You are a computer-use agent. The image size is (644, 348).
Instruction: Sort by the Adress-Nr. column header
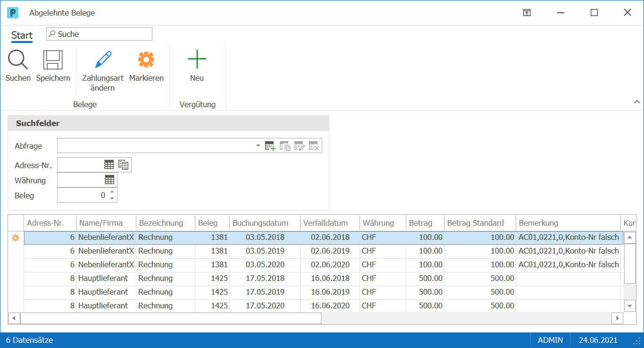pyautogui.click(x=50, y=223)
